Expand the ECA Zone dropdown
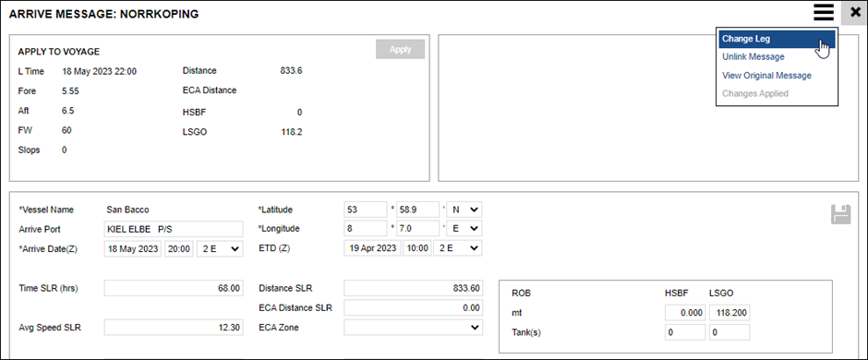Screen dimensions: 868x360 coord(413,328)
